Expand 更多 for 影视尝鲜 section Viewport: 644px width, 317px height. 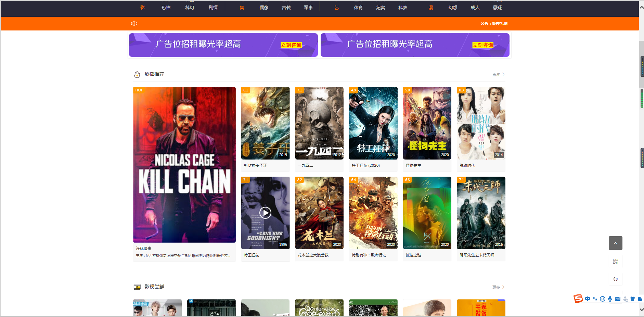498,287
